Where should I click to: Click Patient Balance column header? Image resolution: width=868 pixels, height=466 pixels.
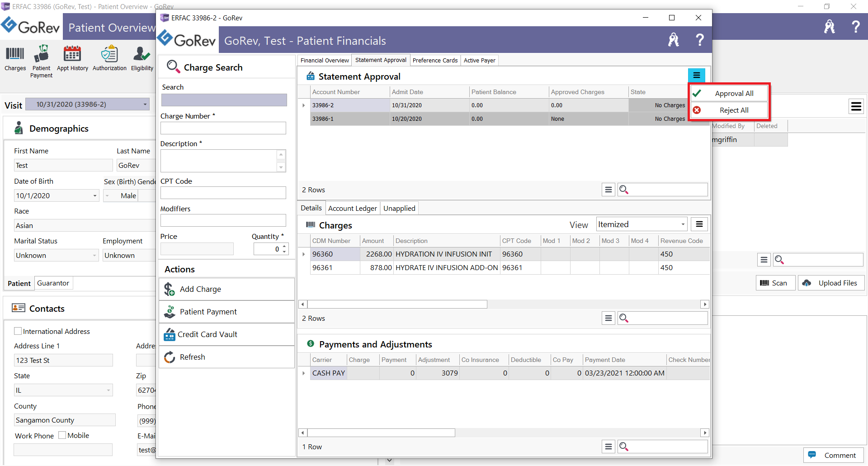[x=509, y=92]
